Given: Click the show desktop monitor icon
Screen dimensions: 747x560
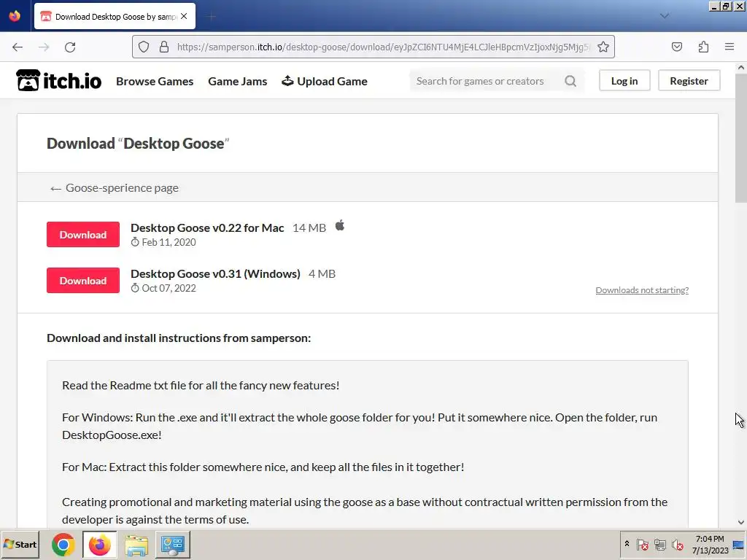Looking at the screenshot, I should coord(739,545).
